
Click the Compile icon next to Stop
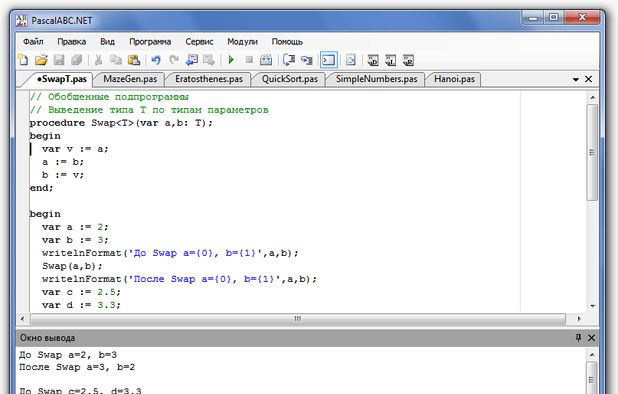266,60
